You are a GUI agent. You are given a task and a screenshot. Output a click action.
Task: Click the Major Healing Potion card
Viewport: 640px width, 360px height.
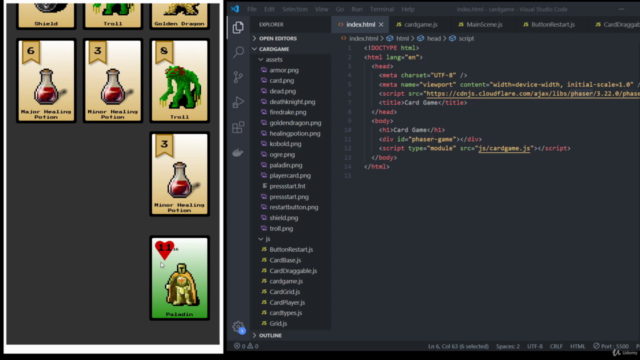(46, 81)
